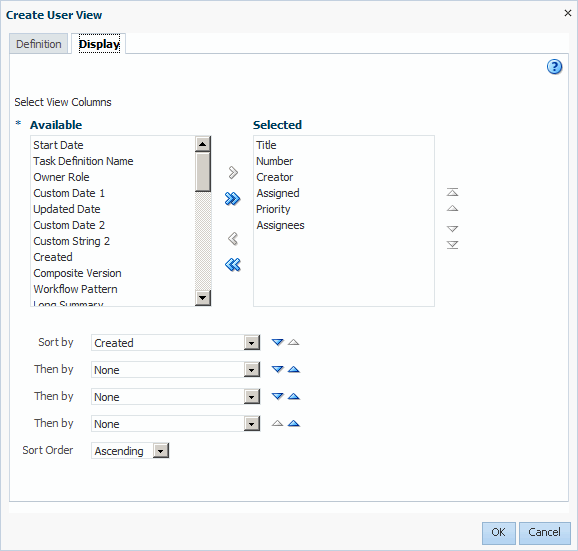The height and width of the screenshot is (551, 578).
Task: Open the help icon
Action: coord(554,67)
